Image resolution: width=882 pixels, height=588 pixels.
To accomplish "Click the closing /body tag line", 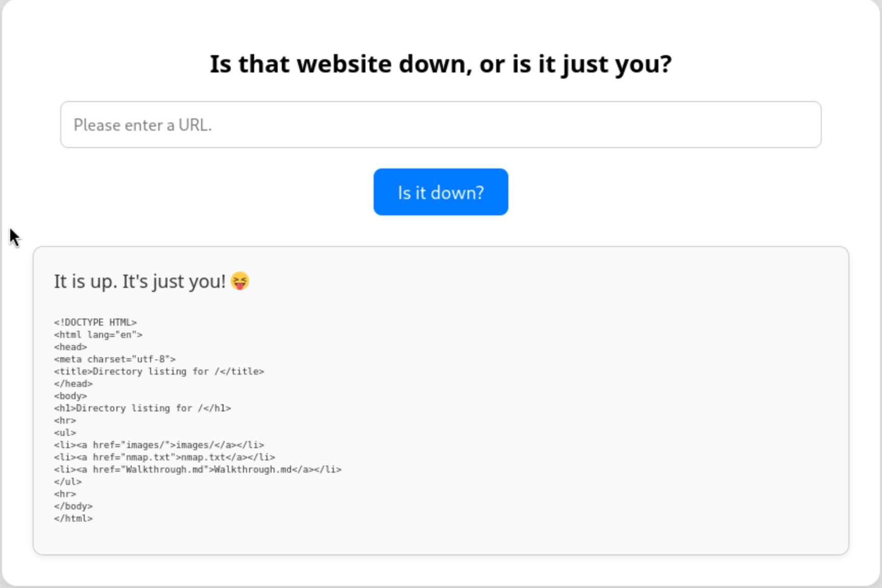I will tap(73, 506).
